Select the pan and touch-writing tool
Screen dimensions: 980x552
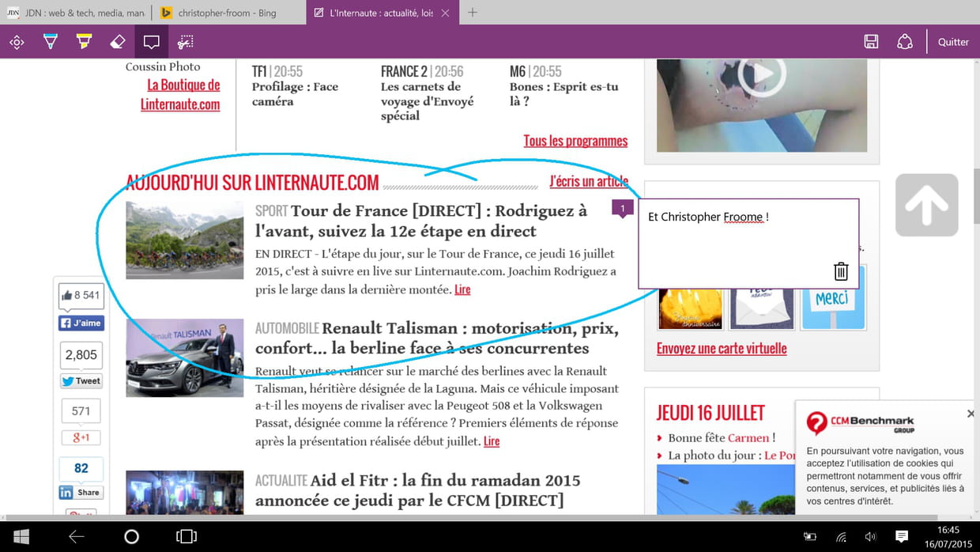(x=17, y=42)
